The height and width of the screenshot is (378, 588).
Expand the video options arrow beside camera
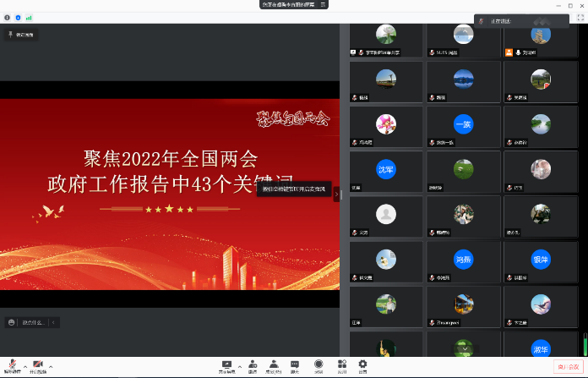51,366
